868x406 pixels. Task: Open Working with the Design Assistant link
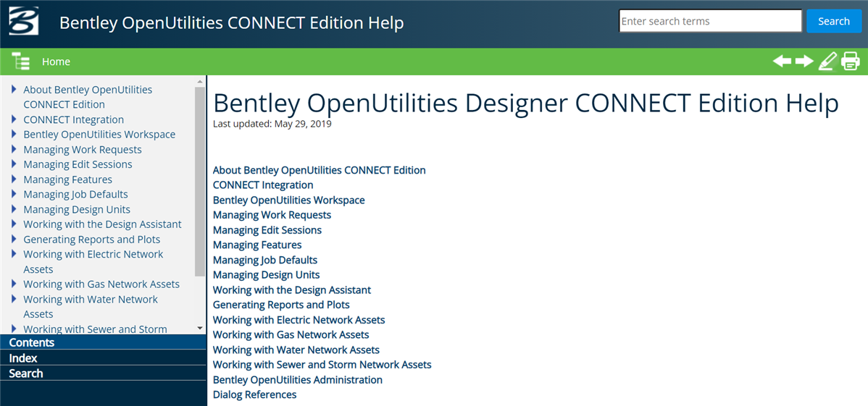(292, 289)
